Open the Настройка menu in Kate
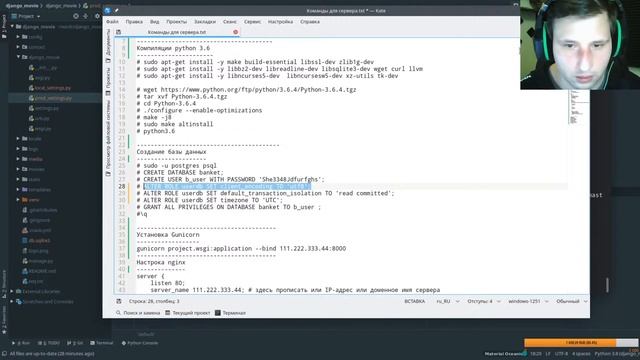The height and width of the screenshot is (360, 640). point(280,22)
